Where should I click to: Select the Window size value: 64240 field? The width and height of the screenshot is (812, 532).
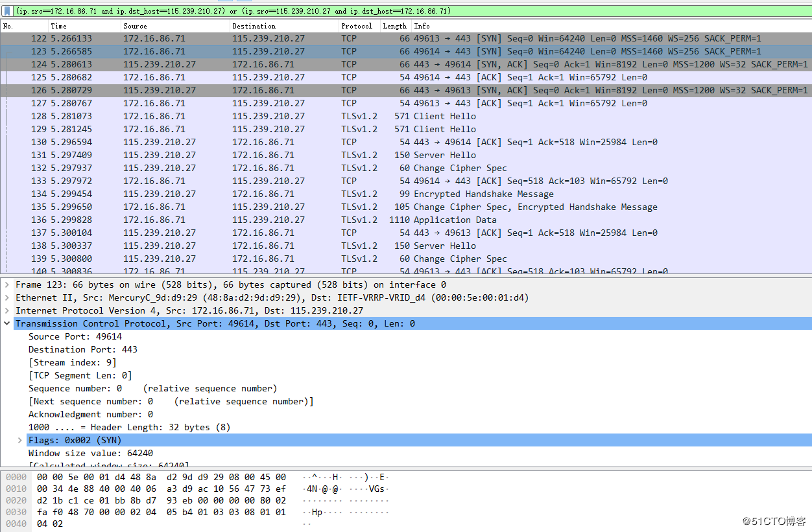pos(91,453)
